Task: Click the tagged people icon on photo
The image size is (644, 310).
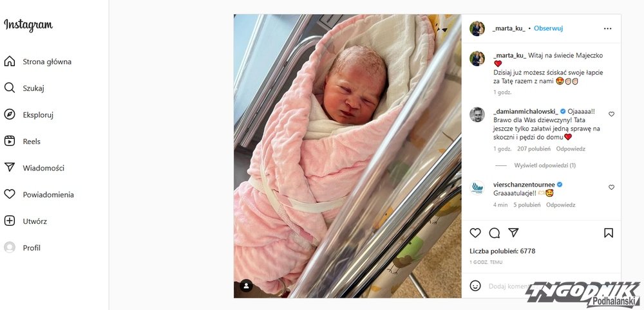Action: pyautogui.click(x=246, y=286)
